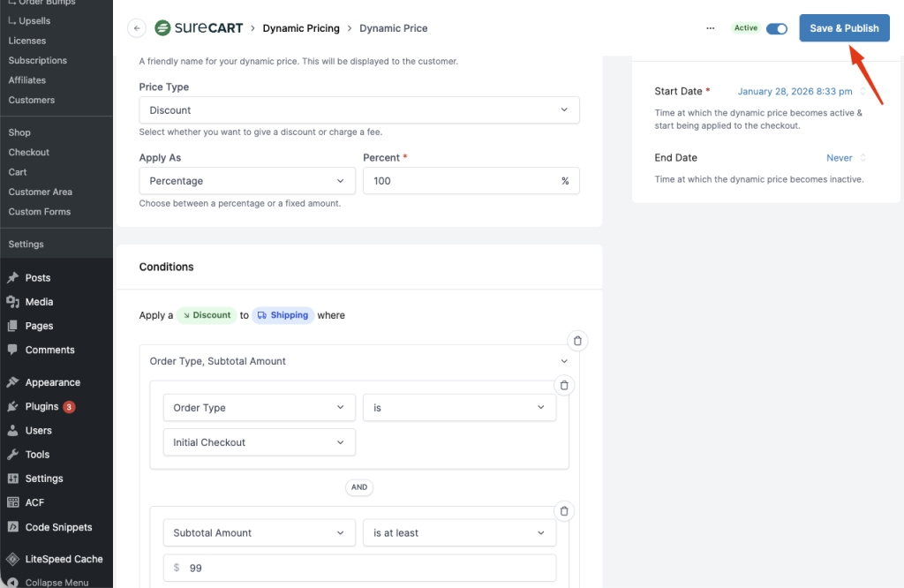Viewport: 904px width, 588px height.
Task: Toggle the Active switch off
Action: click(777, 28)
